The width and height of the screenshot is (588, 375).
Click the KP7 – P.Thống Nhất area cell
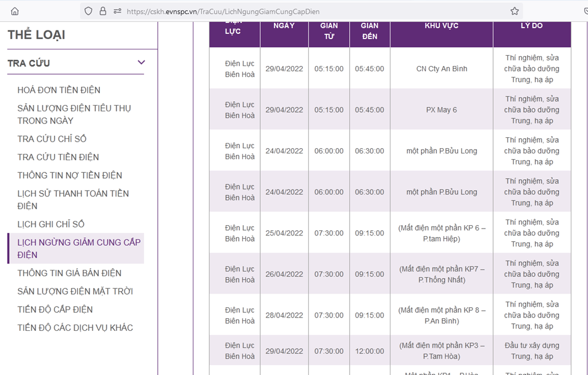pyautogui.click(x=442, y=274)
